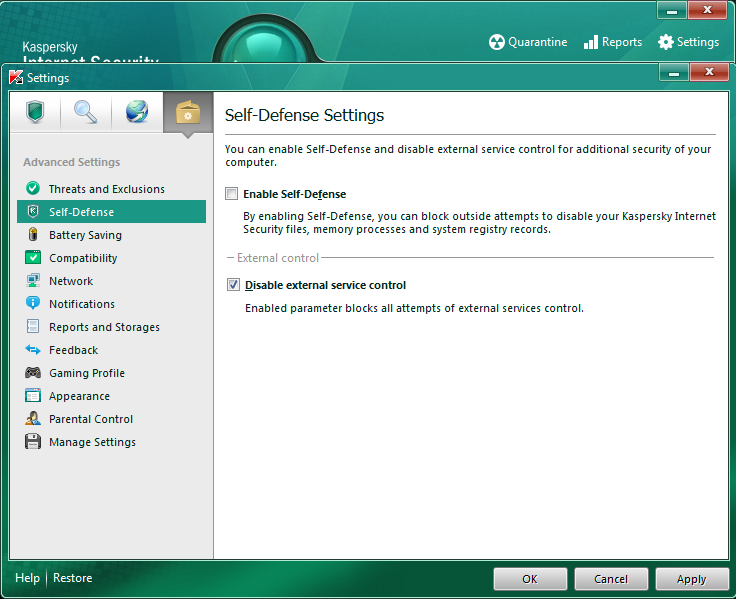Click the Battery Saving battery icon
The image size is (736, 599).
(33, 234)
